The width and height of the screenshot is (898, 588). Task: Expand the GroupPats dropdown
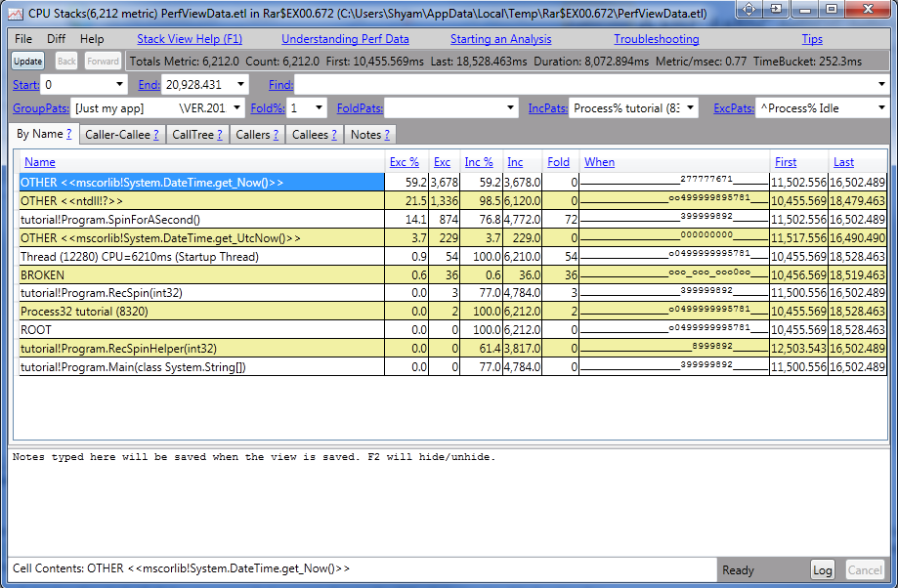click(x=237, y=107)
